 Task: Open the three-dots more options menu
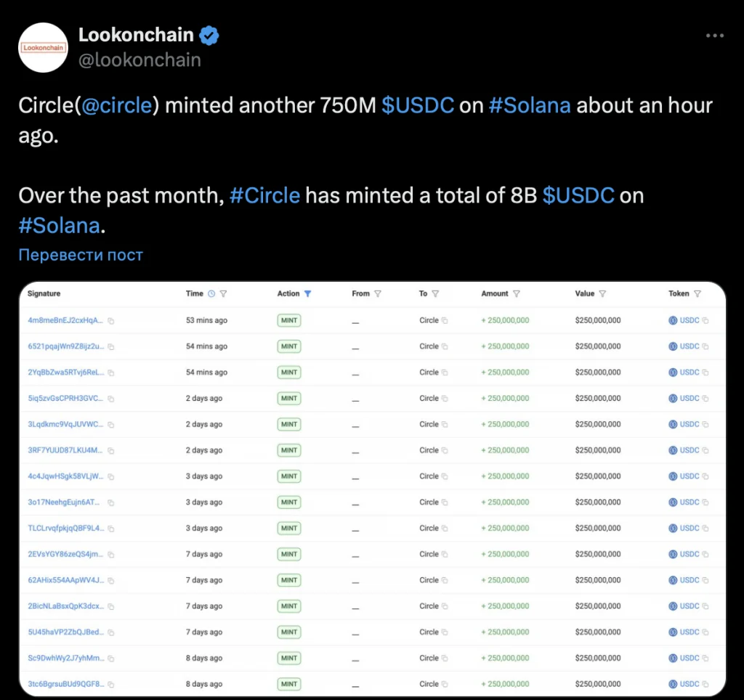coord(716,36)
